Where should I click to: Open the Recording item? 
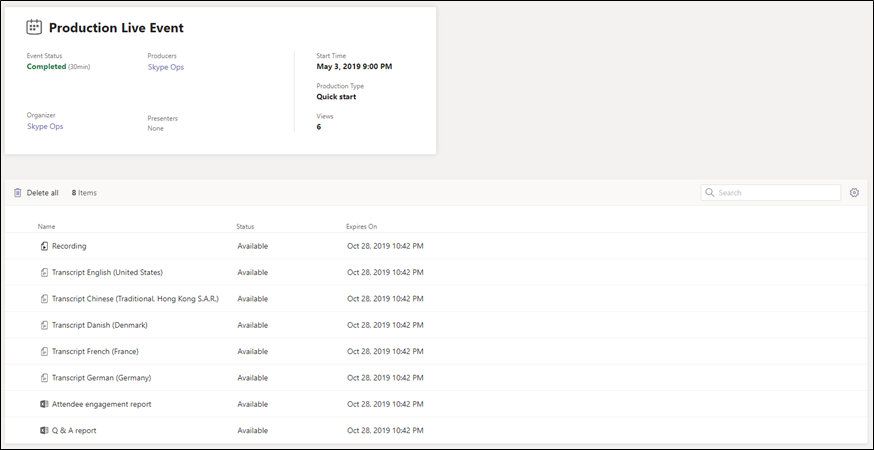click(x=69, y=246)
